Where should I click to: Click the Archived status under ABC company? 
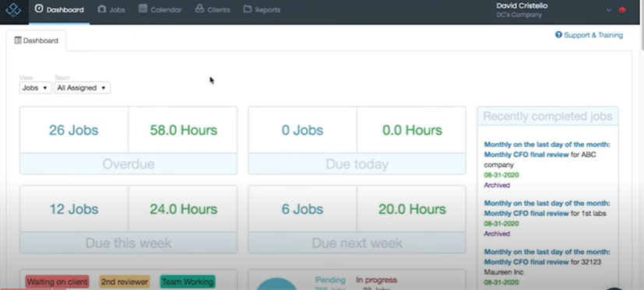pos(497,185)
